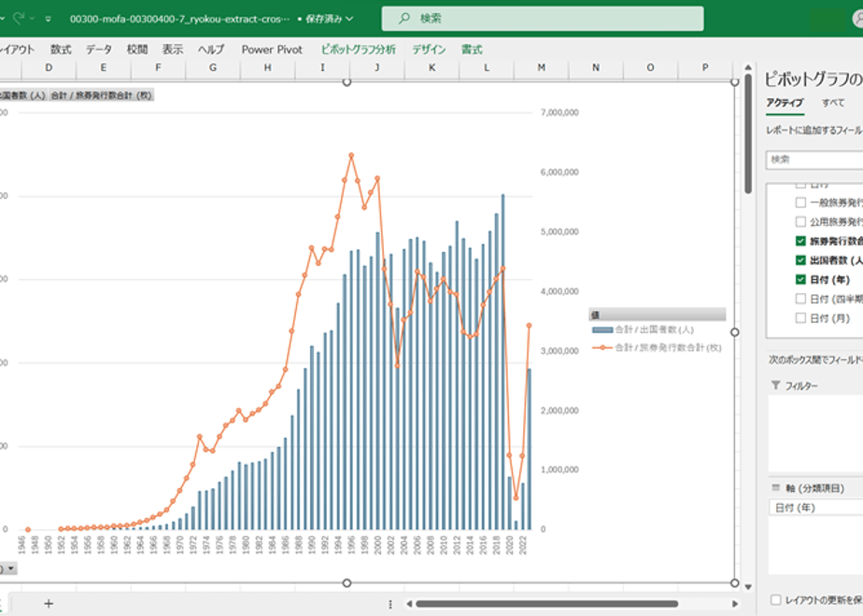The width and height of the screenshot is (863, 616).
Task: Open the ヘルプ ribbon tab
Action: click(211, 49)
